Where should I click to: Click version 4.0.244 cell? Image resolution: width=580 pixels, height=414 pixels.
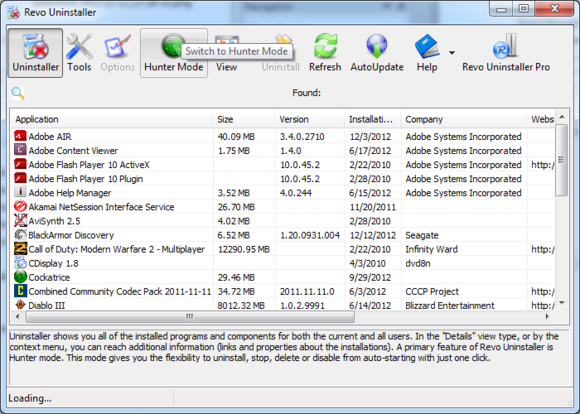(296, 193)
